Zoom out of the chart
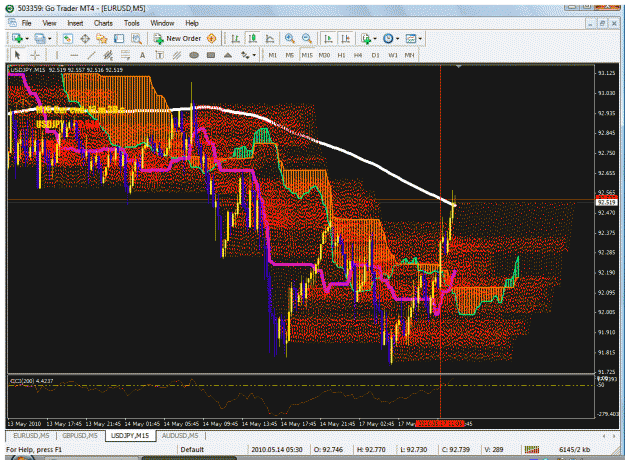 (x=307, y=39)
